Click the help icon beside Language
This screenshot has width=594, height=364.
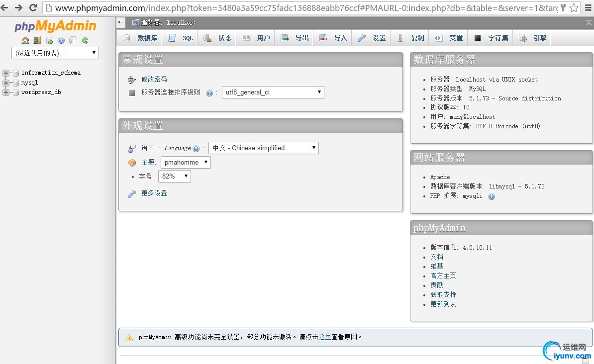pyautogui.click(x=196, y=149)
